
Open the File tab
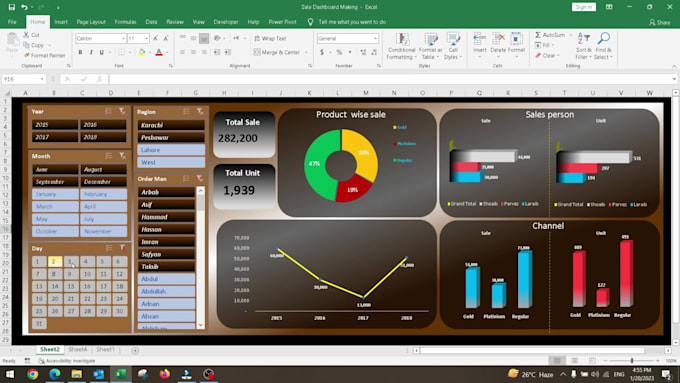coord(12,22)
